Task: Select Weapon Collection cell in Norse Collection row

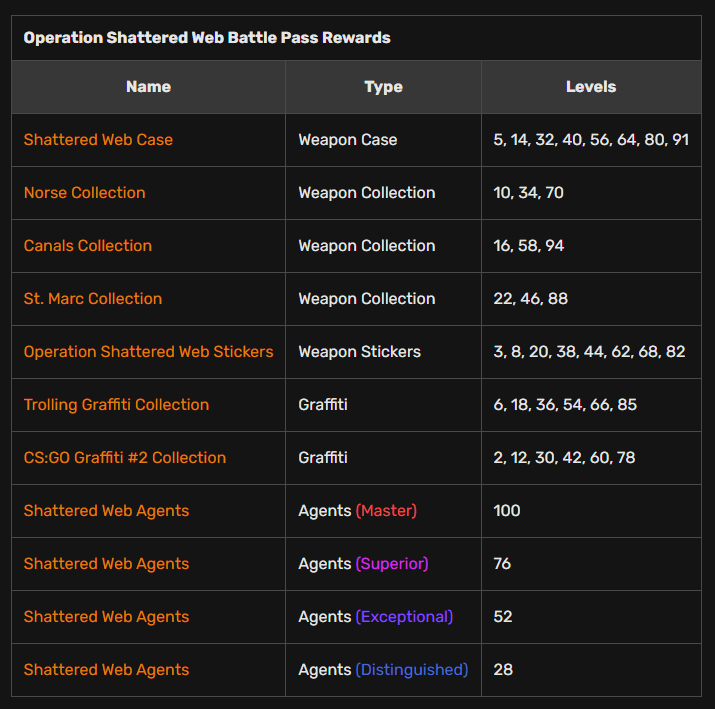Action: (383, 192)
